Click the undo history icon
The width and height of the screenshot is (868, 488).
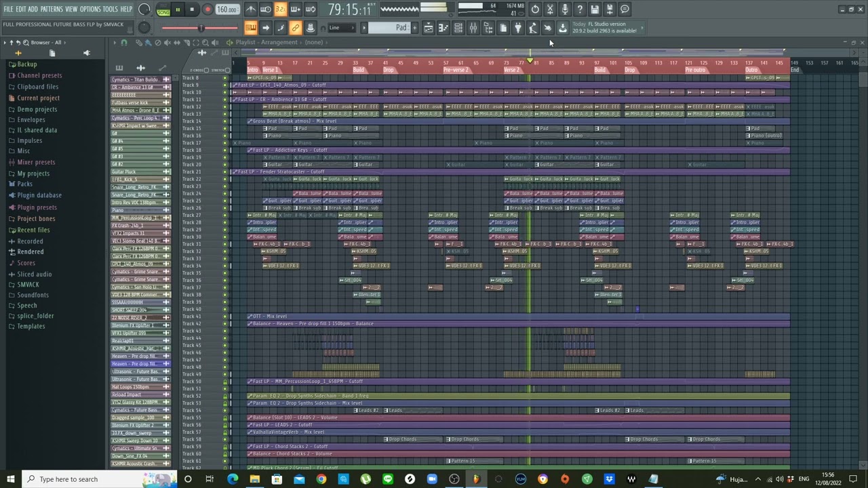coord(535,9)
